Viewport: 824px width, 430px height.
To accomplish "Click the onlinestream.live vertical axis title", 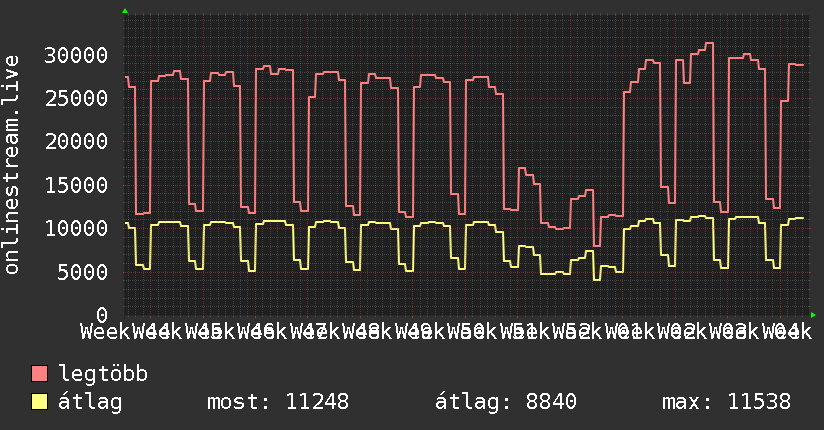I will click(12, 164).
